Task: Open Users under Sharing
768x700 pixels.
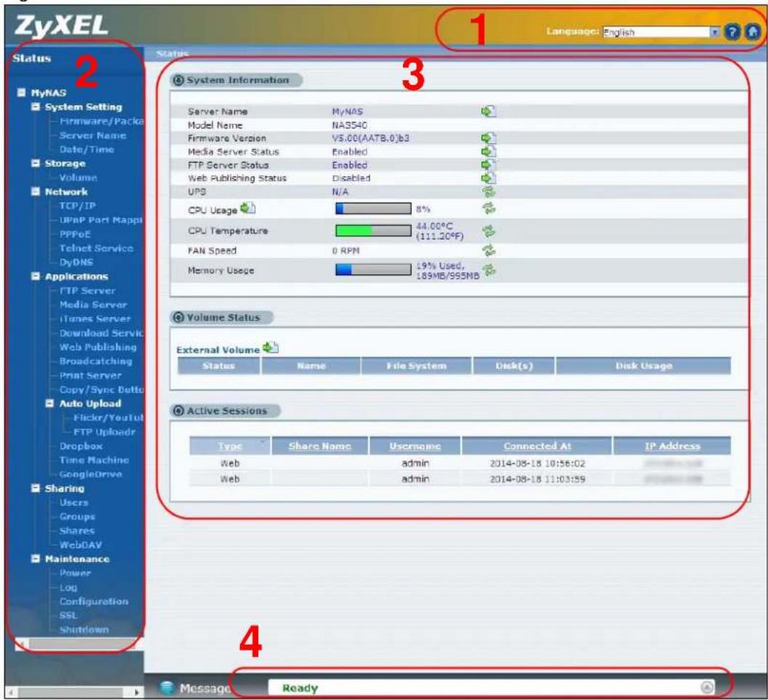Action: coord(74,503)
